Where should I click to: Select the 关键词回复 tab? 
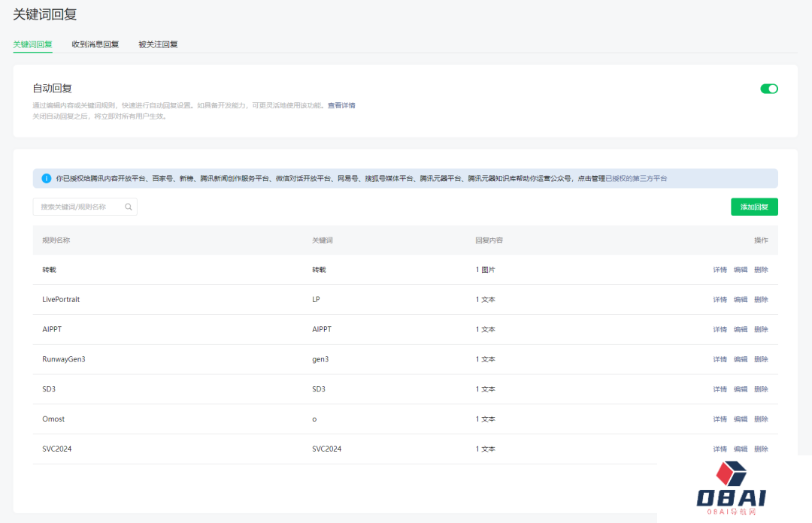(x=32, y=44)
